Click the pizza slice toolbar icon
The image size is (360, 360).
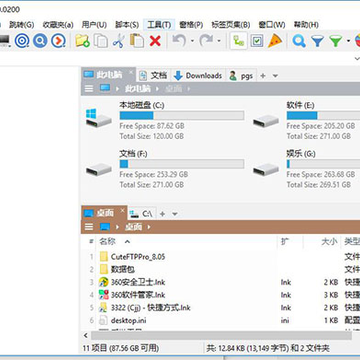(x=275, y=41)
